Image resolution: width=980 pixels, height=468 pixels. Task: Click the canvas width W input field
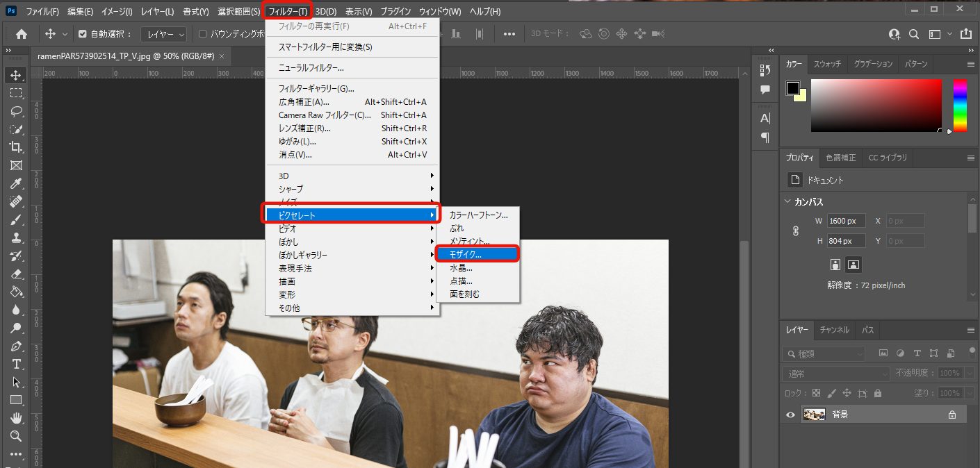[x=847, y=221]
